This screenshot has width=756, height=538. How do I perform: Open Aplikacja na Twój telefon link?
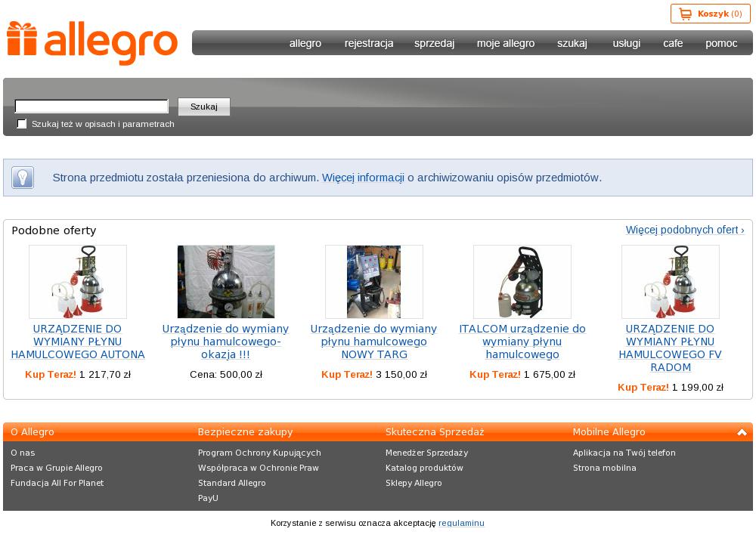624,453
